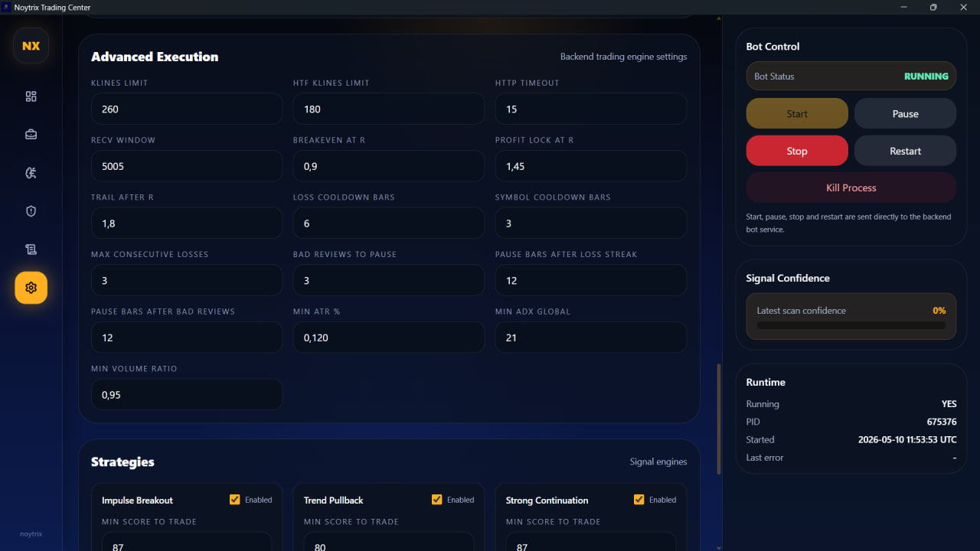Pause the trading bot
Screen dimensions: 980x551
(x=905, y=113)
